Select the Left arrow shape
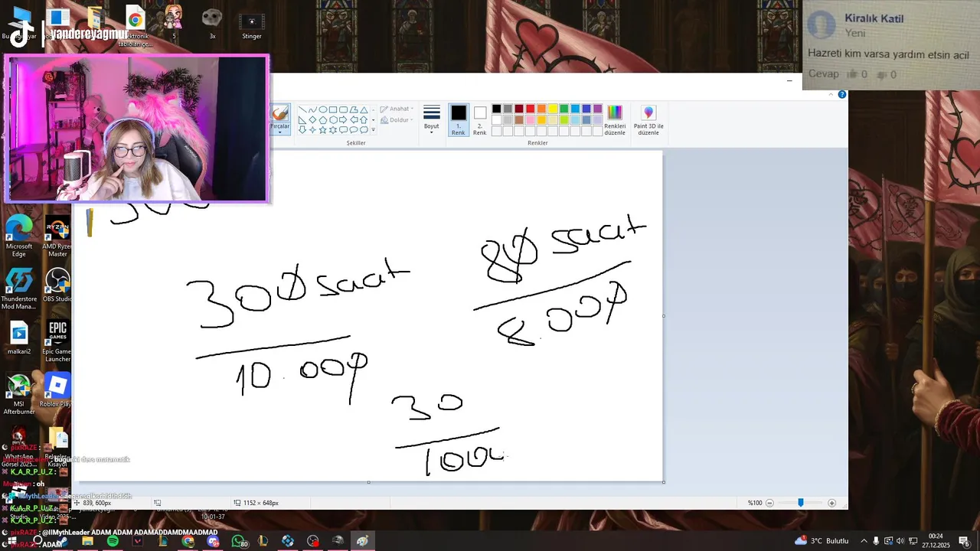 point(354,119)
